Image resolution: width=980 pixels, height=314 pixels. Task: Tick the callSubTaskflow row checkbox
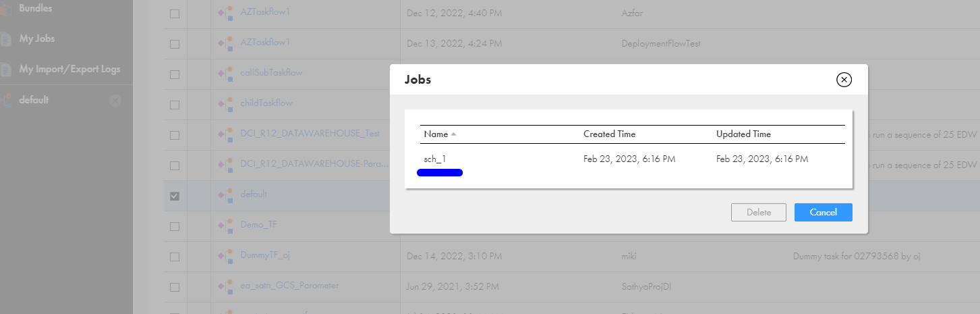175,74
